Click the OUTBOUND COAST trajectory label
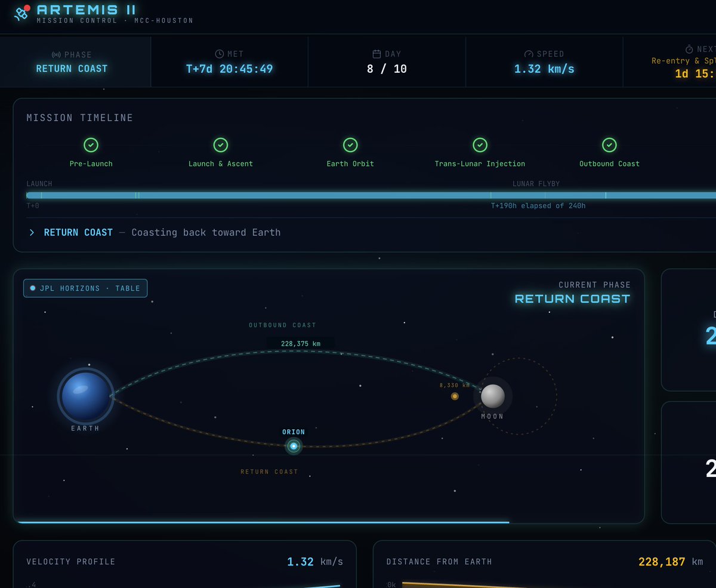Image resolution: width=716 pixels, height=588 pixels. coord(282,325)
